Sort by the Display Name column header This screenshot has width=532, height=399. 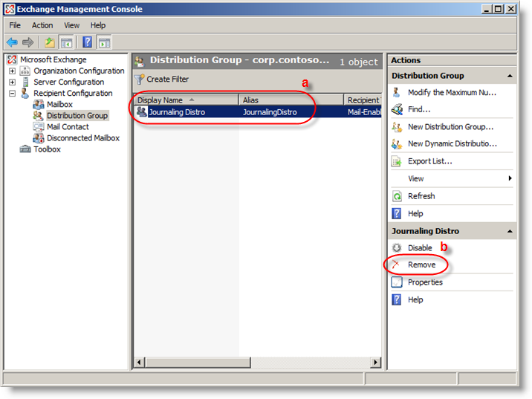click(x=186, y=100)
